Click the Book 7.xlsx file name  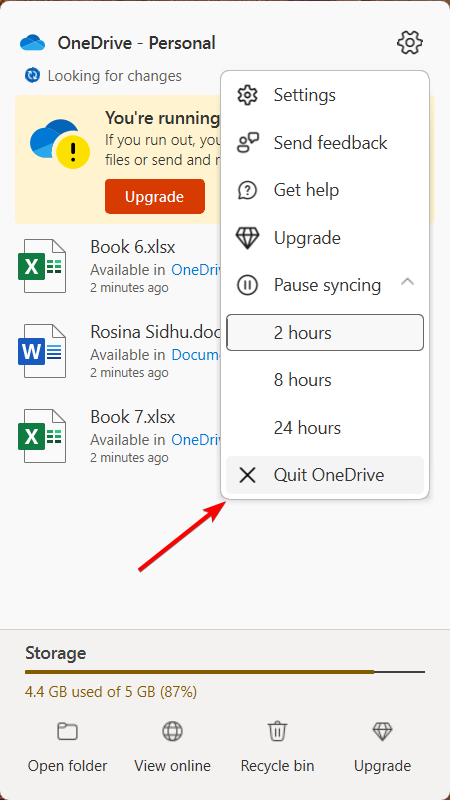point(133,417)
